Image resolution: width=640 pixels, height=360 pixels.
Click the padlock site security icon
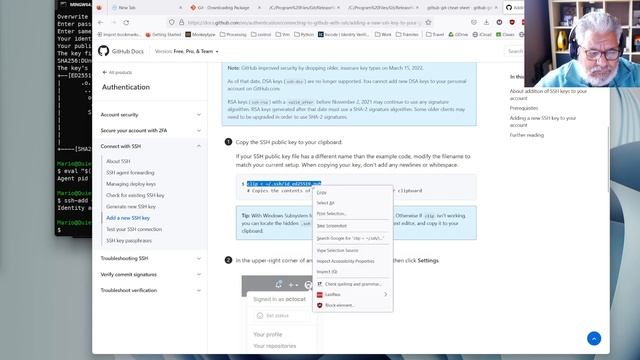[x=182, y=22]
